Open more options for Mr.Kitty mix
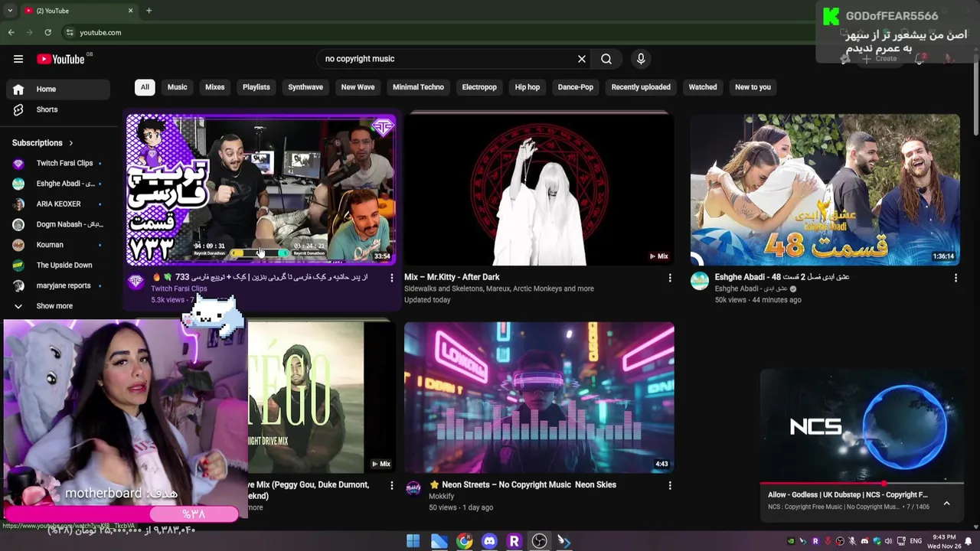This screenshot has height=551, width=980. [670, 278]
